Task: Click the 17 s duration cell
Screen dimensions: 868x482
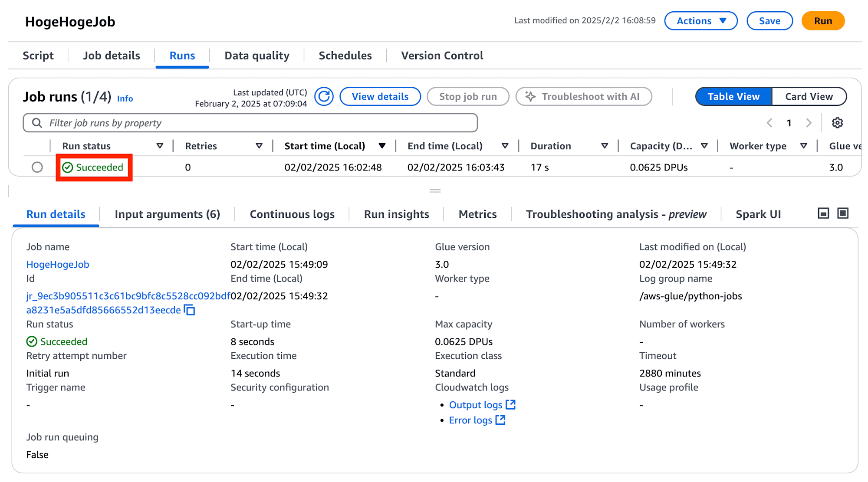Action: point(539,167)
